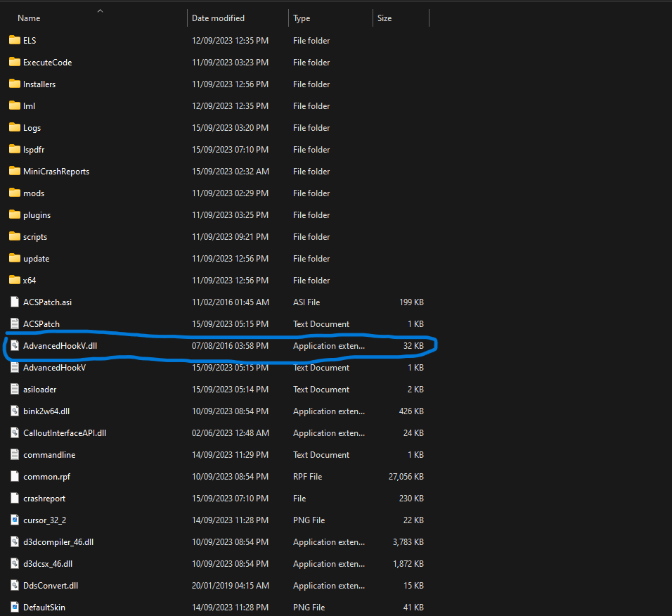Click the CalloutInterfaceAPI.dll file icon

tap(15, 433)
